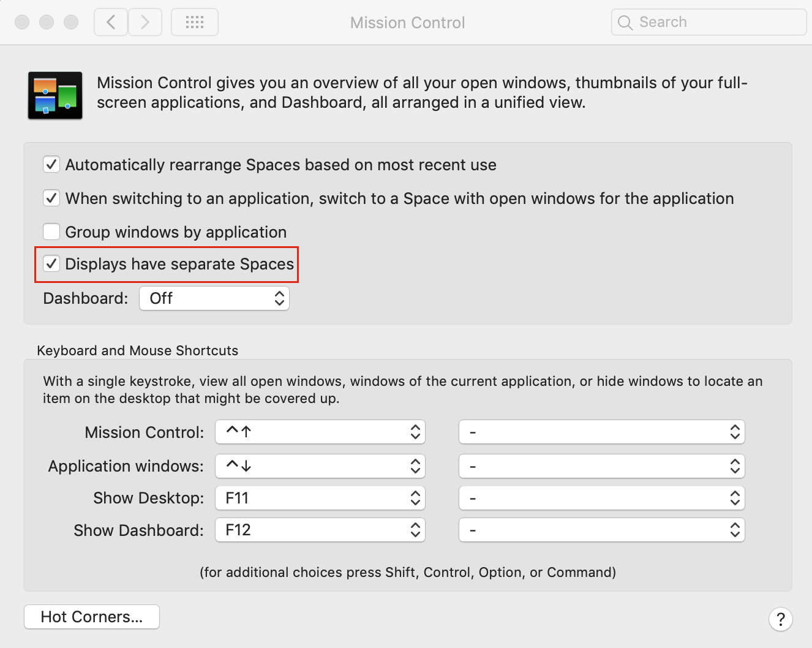The image size is (812, 648).
Task: Click the zoom window button
Action: click(x=71, y=23)
